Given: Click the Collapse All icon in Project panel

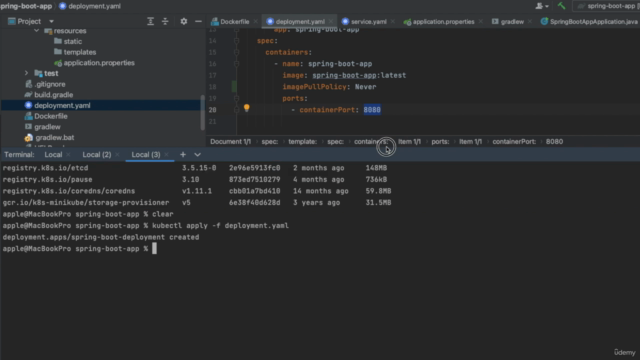Looking at the screenshot, I should coord(165,21).
